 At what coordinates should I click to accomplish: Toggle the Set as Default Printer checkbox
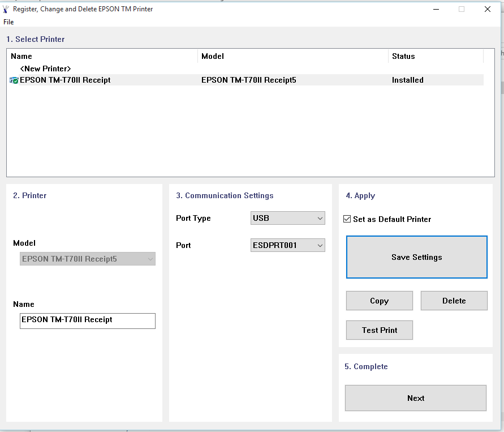click(x=347, y=219)
